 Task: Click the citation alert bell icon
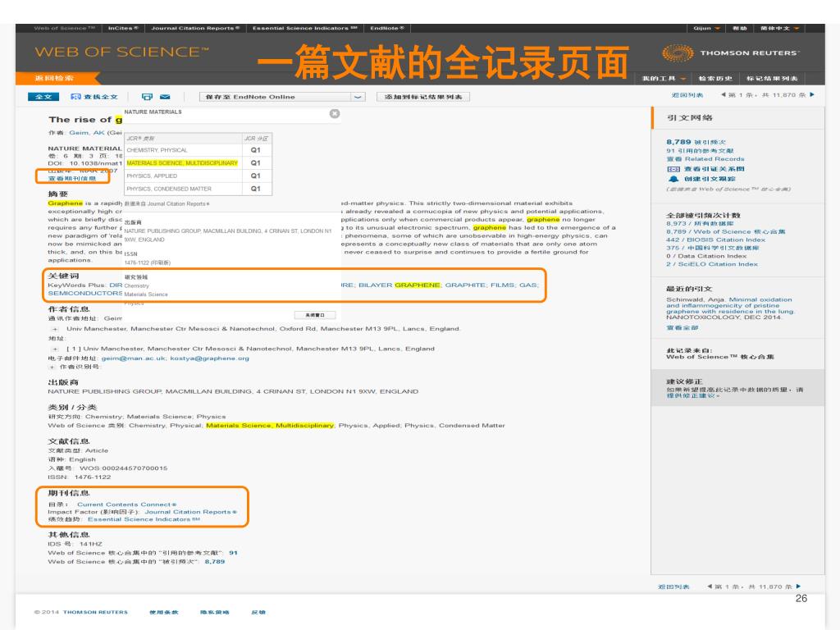point(673,178)
